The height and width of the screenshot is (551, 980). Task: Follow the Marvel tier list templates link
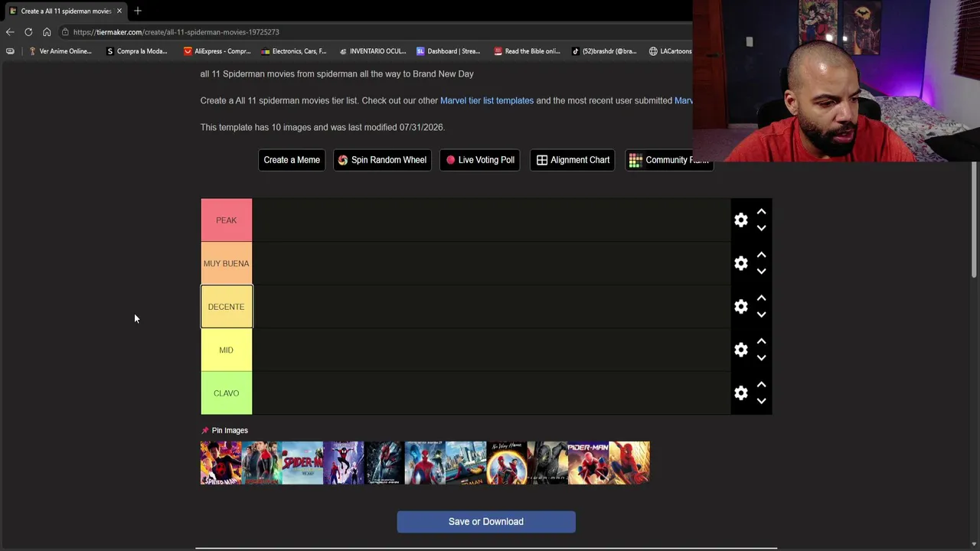click(487, 100)
